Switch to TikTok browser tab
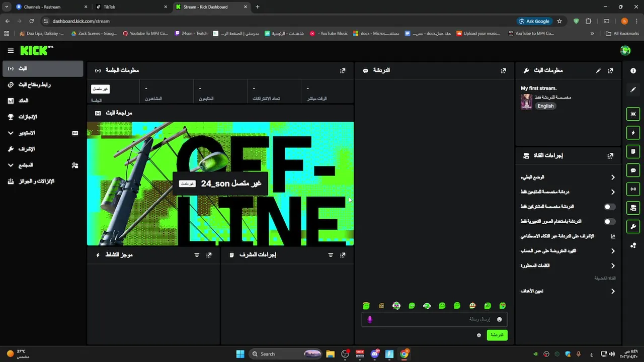Viewport: 644px width, 362px height. (132, 7)
